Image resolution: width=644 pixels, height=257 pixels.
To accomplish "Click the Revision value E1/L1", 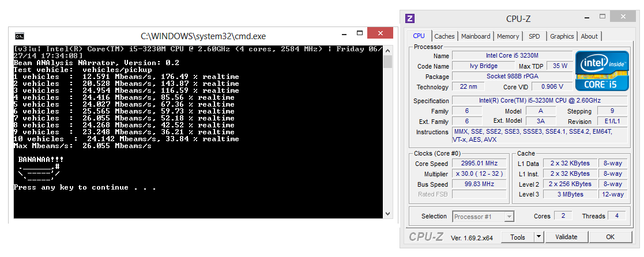I will click(612, 122).
